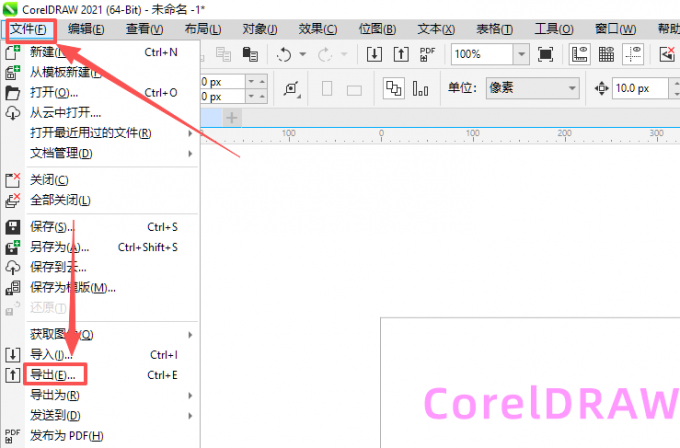Choose 保存为模板(M)... menu entry
The image size is (680, 448).
102,288
